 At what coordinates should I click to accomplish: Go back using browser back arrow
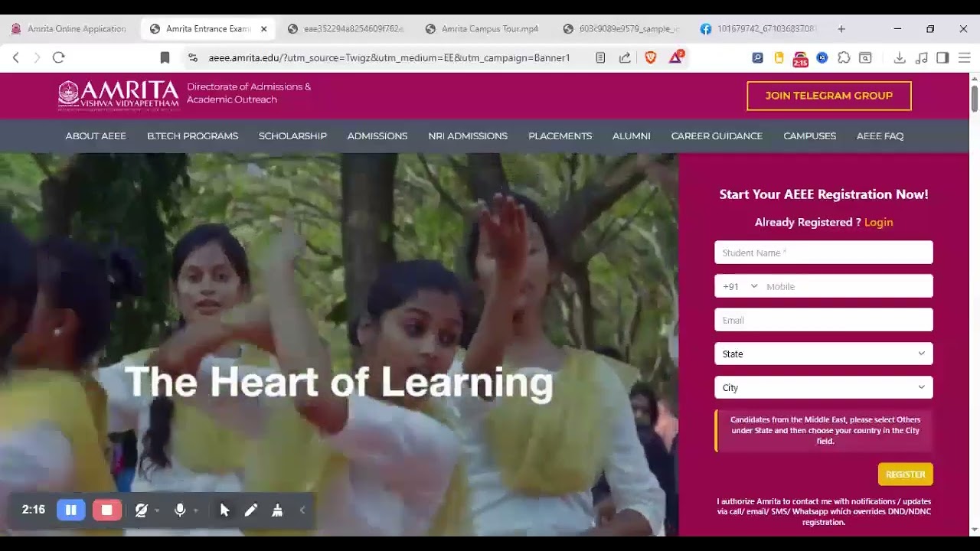pos(16,57)
